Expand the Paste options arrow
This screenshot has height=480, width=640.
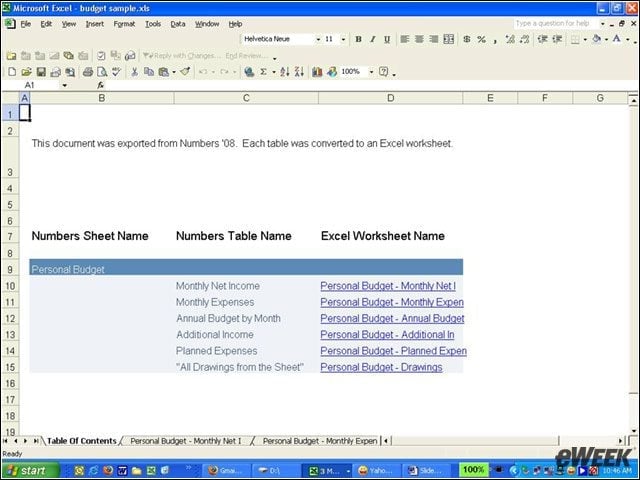(174, 73)
